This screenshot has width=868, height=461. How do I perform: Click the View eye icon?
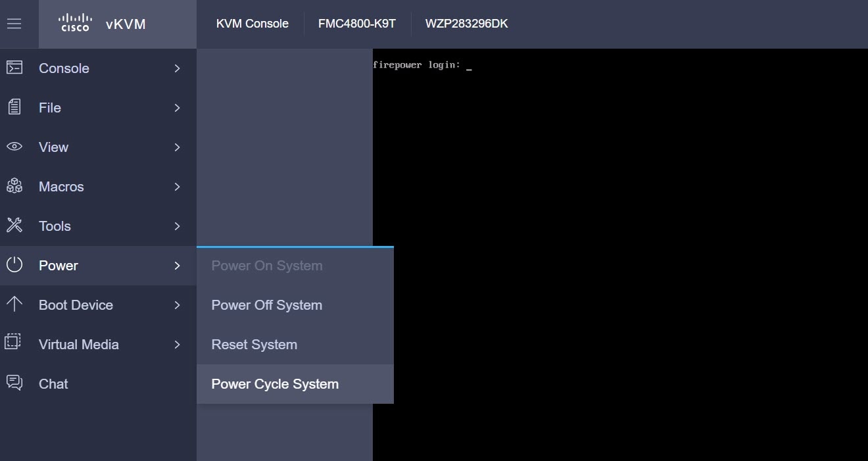(x=14, y=147)
